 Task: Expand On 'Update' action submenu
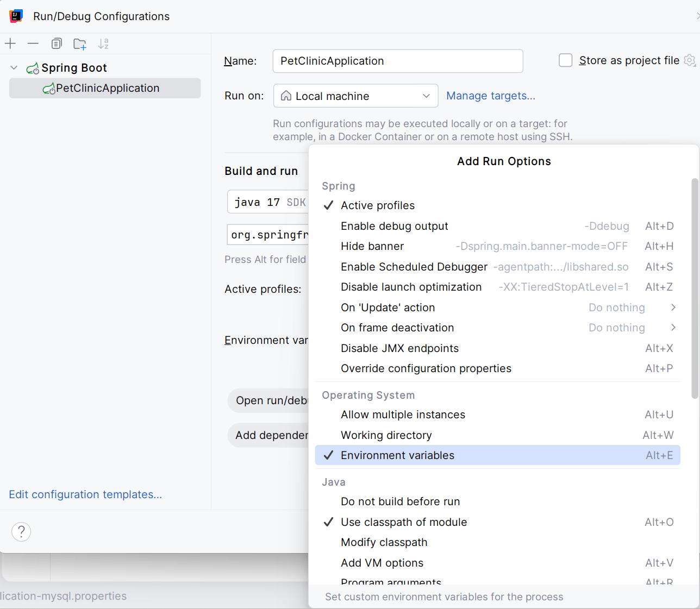(x=497, y=307)
